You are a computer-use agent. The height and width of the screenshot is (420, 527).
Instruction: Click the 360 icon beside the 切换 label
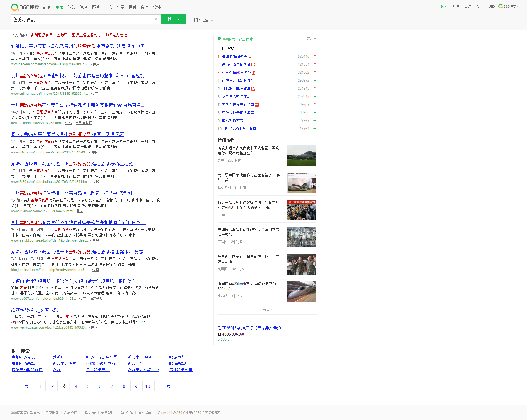click(x=501, y=6)
